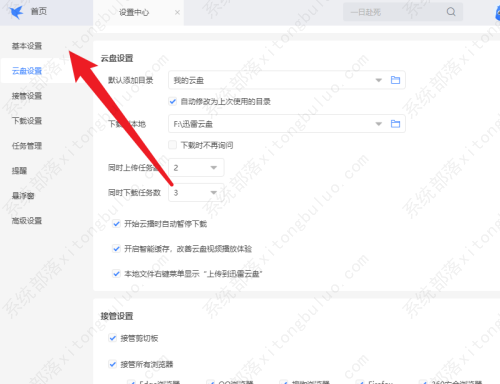500x384 pixels.
Task: Open the 同时上传任务数 dropdown showing 2
Action: pyautogui.click(x=196, y=168)
